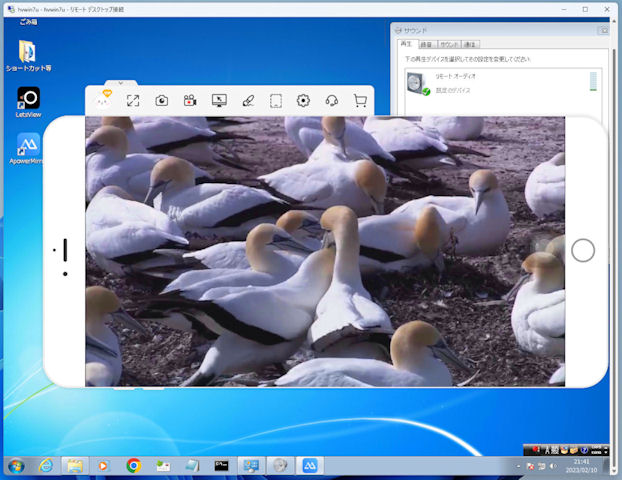Open customer support headset icon
This screenshot has height=480, width=622.
(x=332, y=101)
